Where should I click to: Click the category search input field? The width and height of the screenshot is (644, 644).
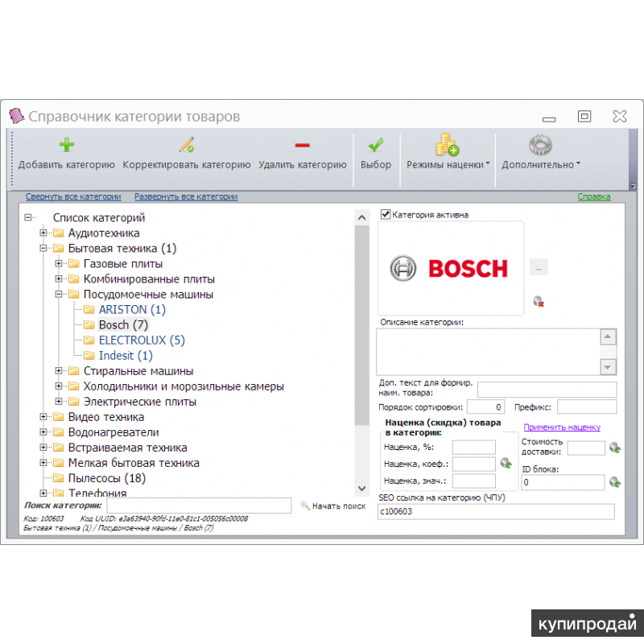click(x=198, y=506)
